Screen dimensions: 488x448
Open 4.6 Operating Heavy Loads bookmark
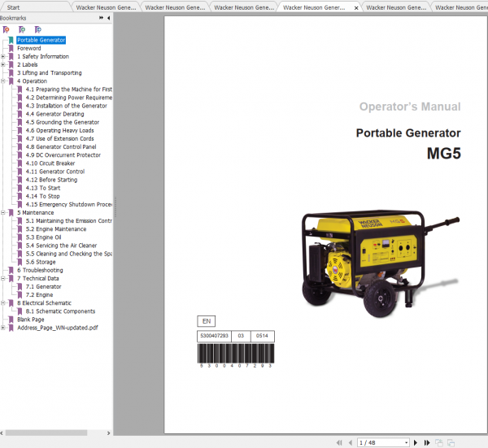coord(59,130)
